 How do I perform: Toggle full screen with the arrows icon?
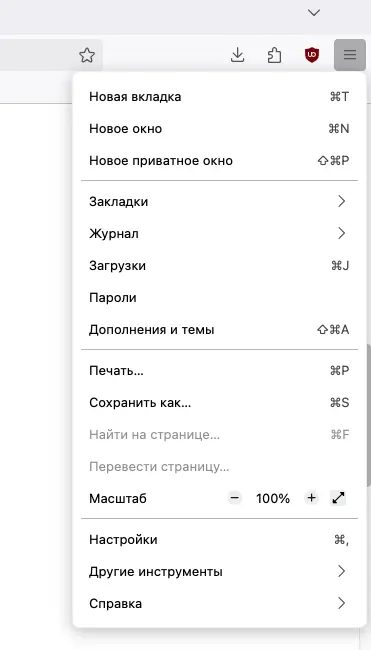(338, 498)
